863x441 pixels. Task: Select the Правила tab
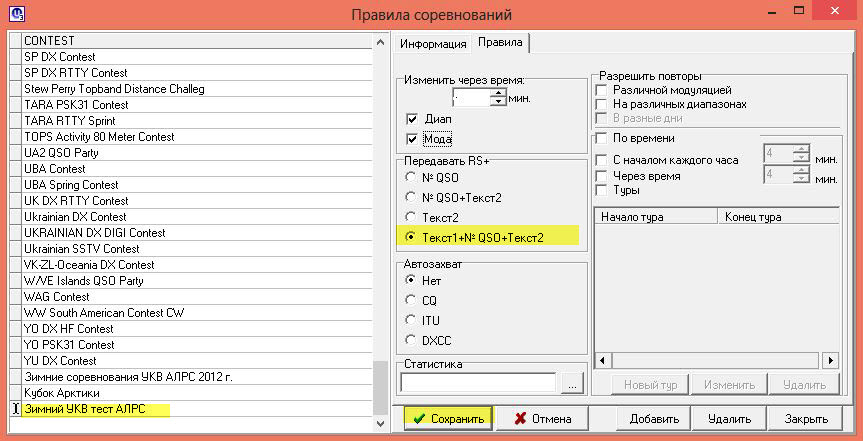(500, 42)
